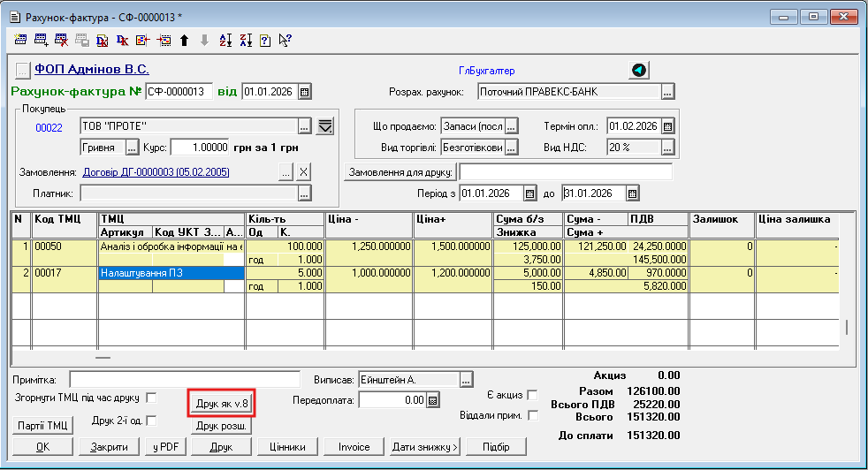
Task: Click the sort descending Z-A icon
Action: click(x=245, y=40)
